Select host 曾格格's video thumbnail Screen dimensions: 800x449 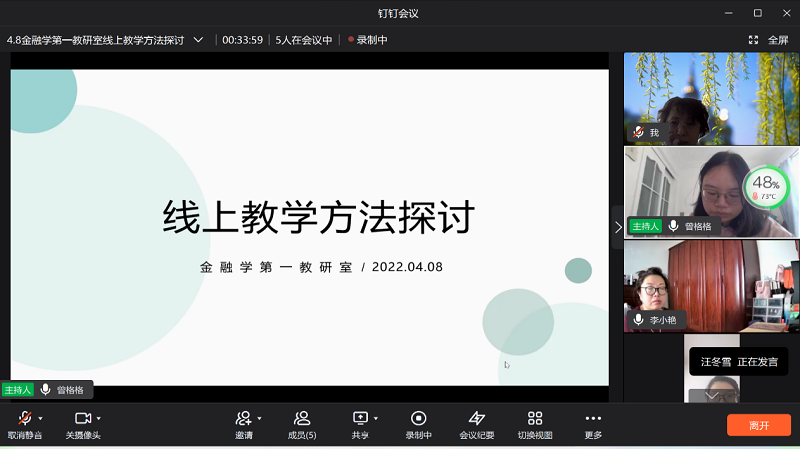711,192
